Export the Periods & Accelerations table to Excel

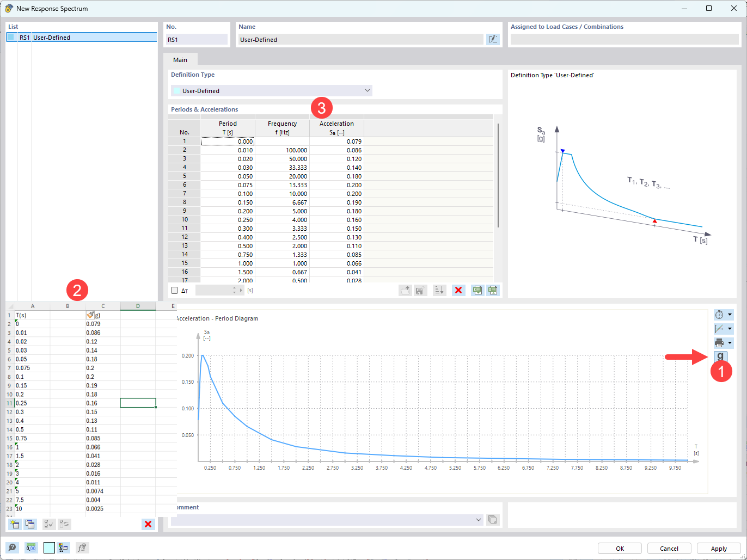click(x=477, y=290)
